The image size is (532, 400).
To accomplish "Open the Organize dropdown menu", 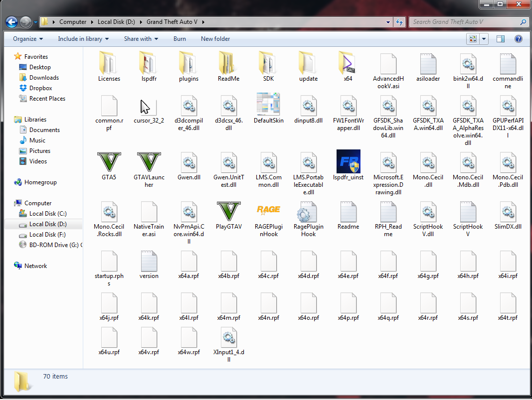I will tap(28, 39).
